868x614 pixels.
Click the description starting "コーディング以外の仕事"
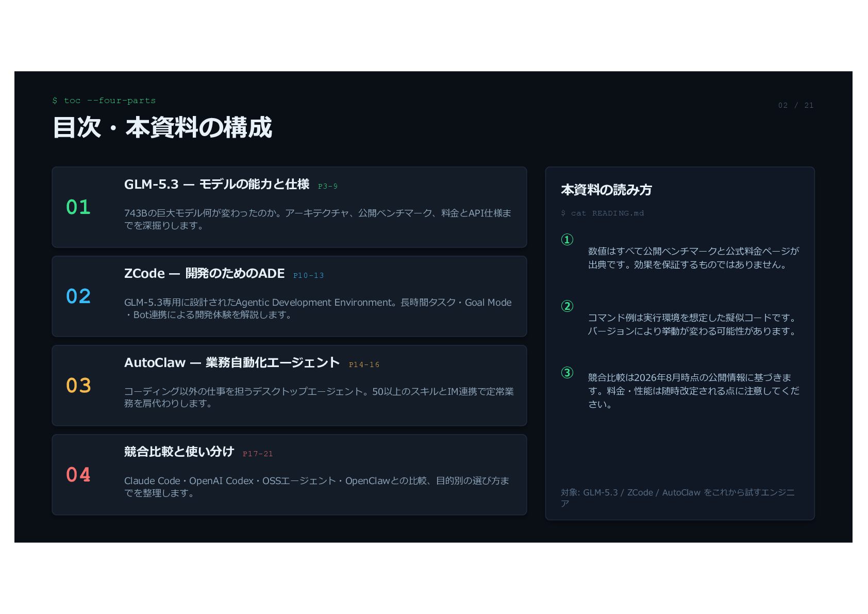click(x=319, y=397)
